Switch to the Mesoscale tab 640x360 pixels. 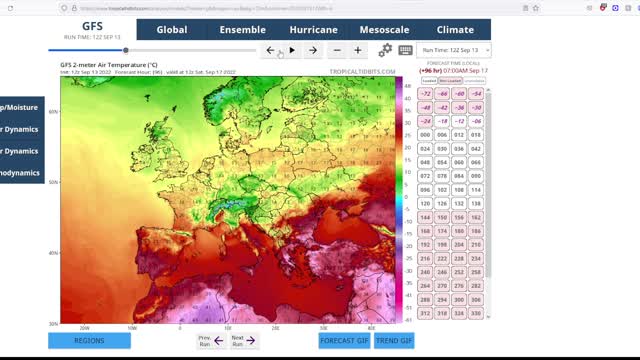[384, 29]
